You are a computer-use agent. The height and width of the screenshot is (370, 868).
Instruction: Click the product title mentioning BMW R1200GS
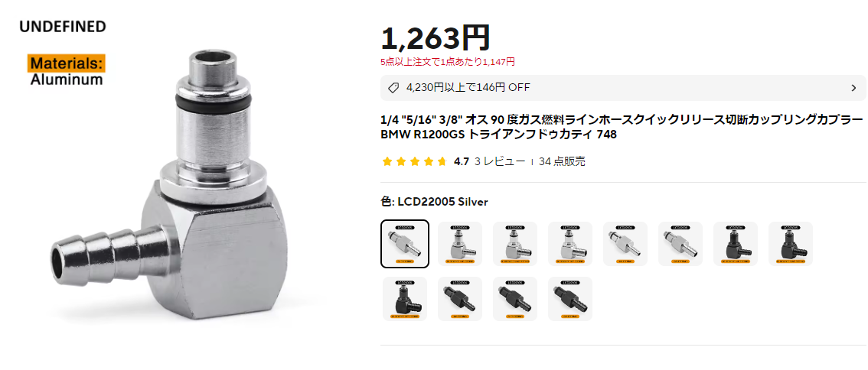[622, 127]
